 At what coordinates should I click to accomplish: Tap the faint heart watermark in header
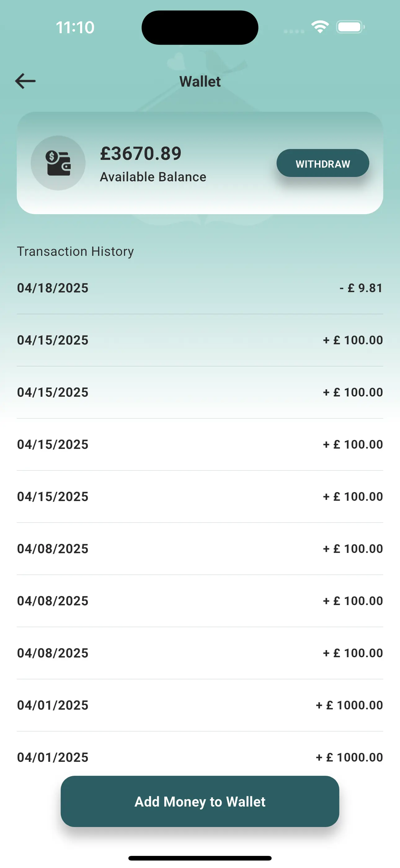coord(176,62)
